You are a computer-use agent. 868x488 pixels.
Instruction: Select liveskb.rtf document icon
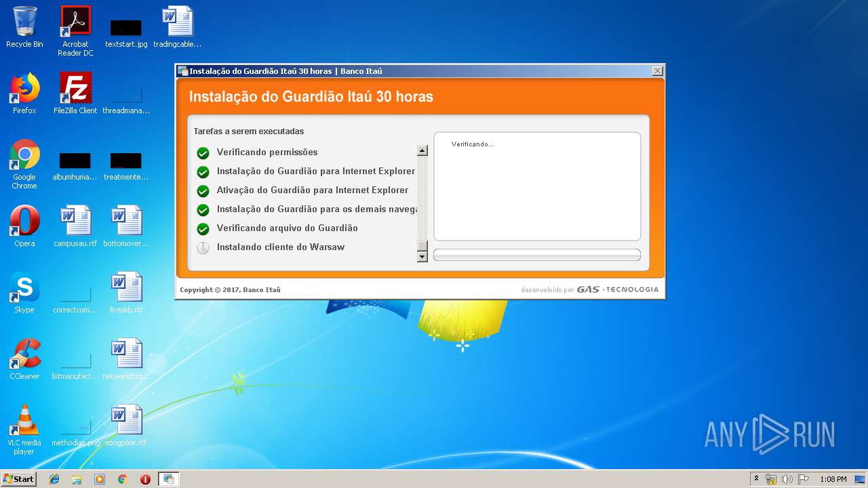coord(126,293)
